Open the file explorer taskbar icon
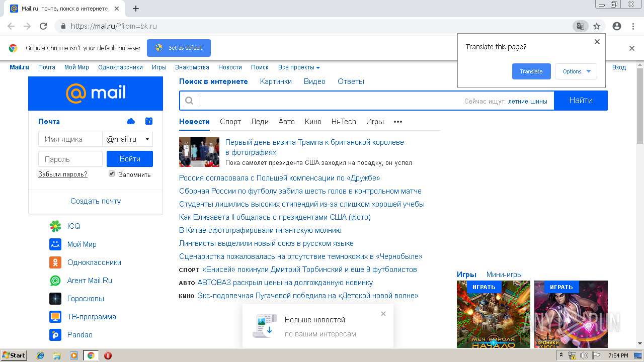This screenshot has width=644, height=362. 57,355
